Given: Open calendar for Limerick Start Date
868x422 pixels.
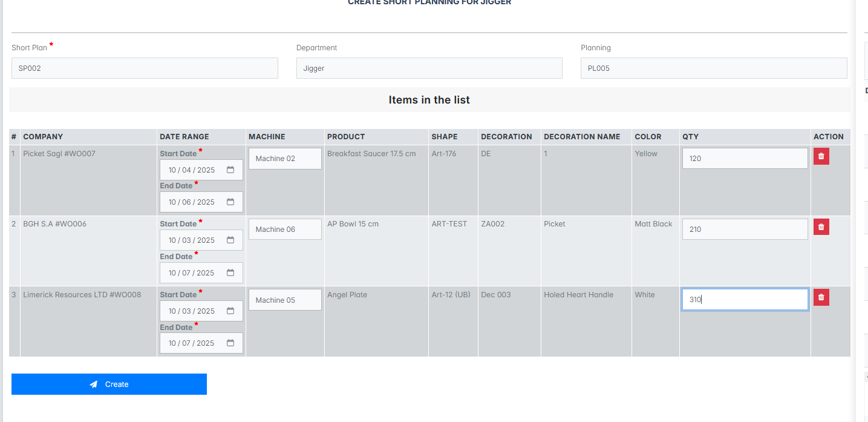Looking at the screenshot, I should [x=230, y=311].
